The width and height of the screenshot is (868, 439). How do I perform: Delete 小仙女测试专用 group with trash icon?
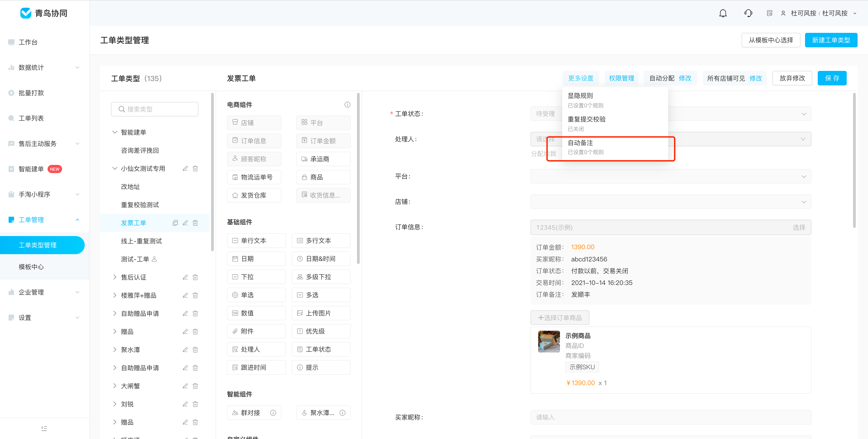click(195, 169)
